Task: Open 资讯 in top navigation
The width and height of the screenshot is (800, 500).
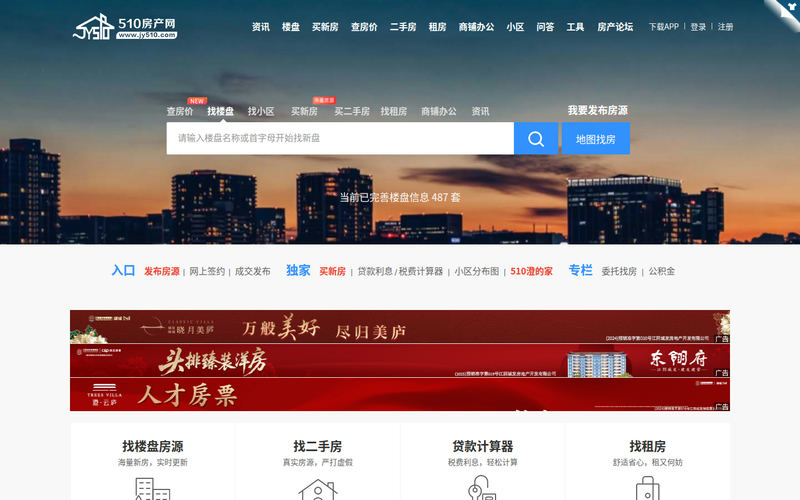Action: pyautogui.click(x=261, y=27)
